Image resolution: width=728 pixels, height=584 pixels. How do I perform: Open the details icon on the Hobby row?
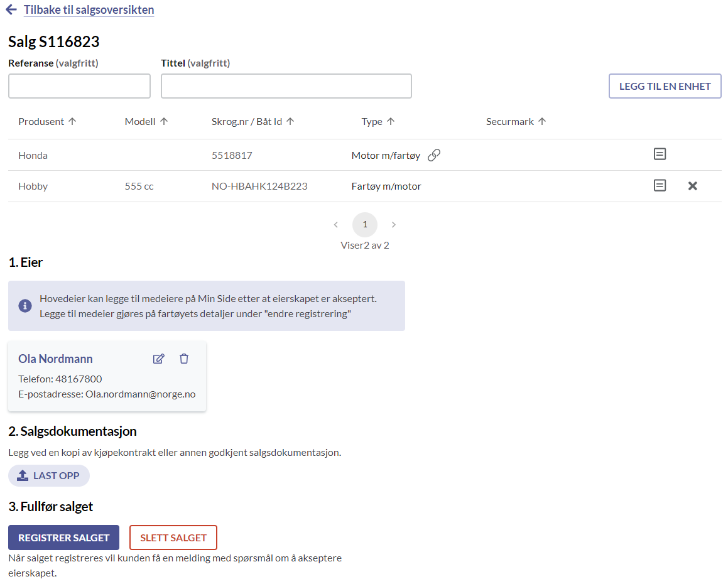point(660,185)
